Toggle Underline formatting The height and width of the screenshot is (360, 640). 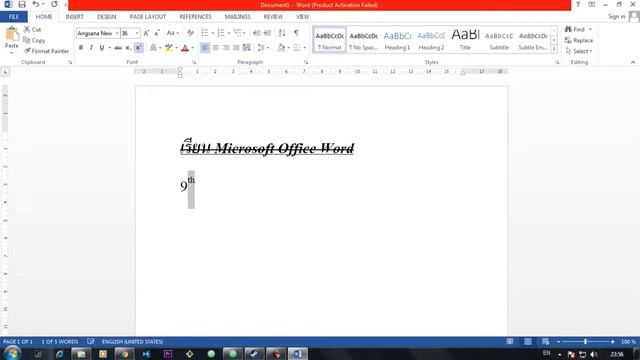102,48
